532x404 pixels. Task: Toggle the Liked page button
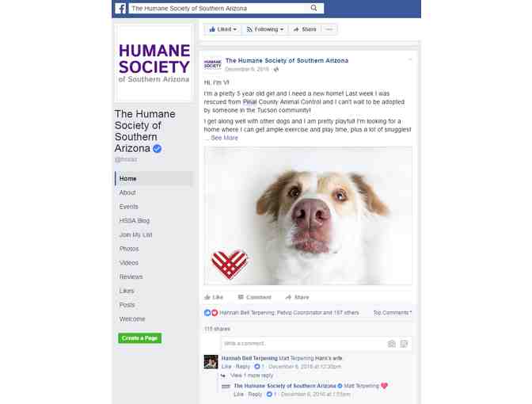pos(222,29)
